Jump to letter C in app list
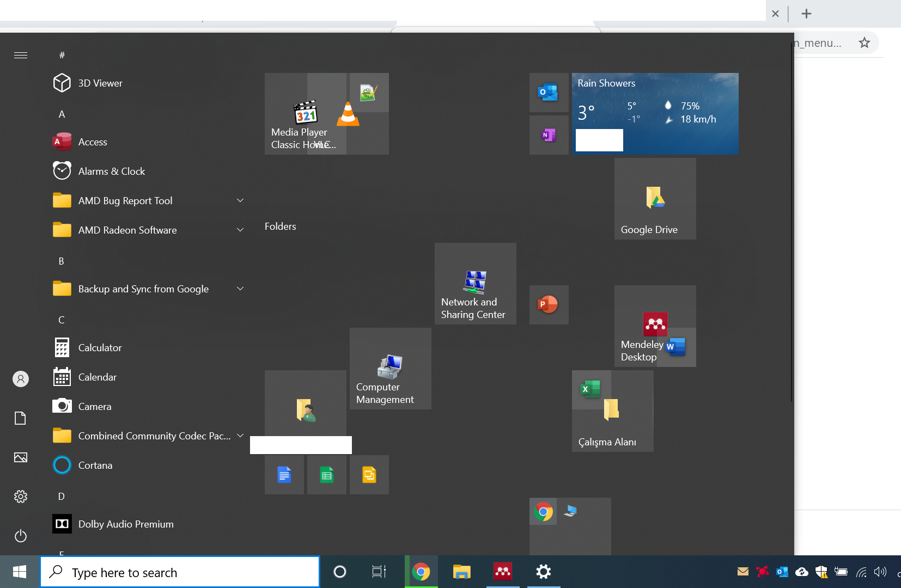The height and width of the screenshot is (588, 901). [62, 320]
